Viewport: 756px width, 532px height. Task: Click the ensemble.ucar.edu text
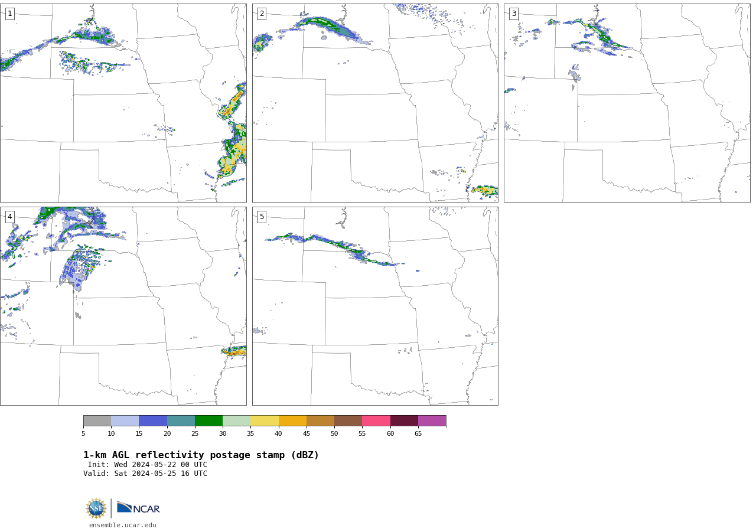123,526
